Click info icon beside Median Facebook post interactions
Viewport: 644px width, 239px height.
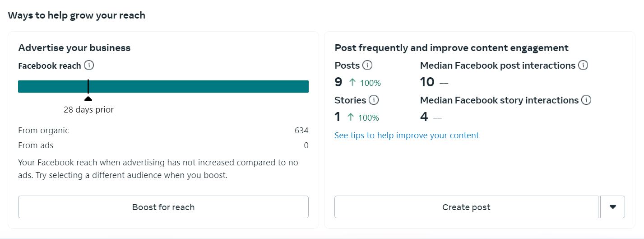pyautogui.click(x=583, y=66)
